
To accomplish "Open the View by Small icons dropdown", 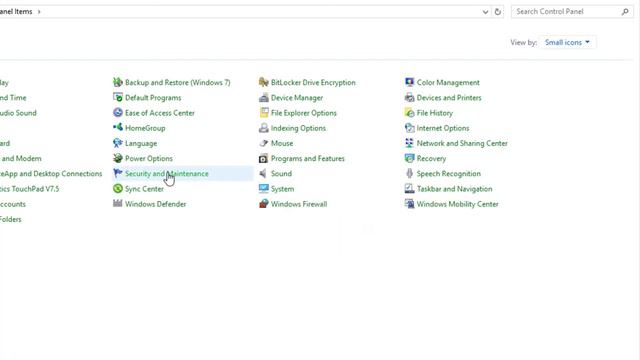I will 567,42.
